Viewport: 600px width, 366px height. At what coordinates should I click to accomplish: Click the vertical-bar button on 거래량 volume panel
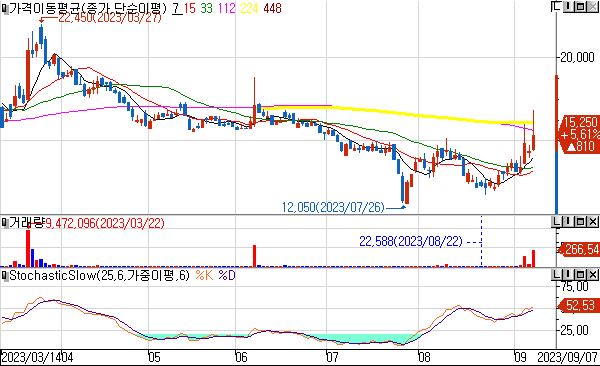(x=568, y=221)
